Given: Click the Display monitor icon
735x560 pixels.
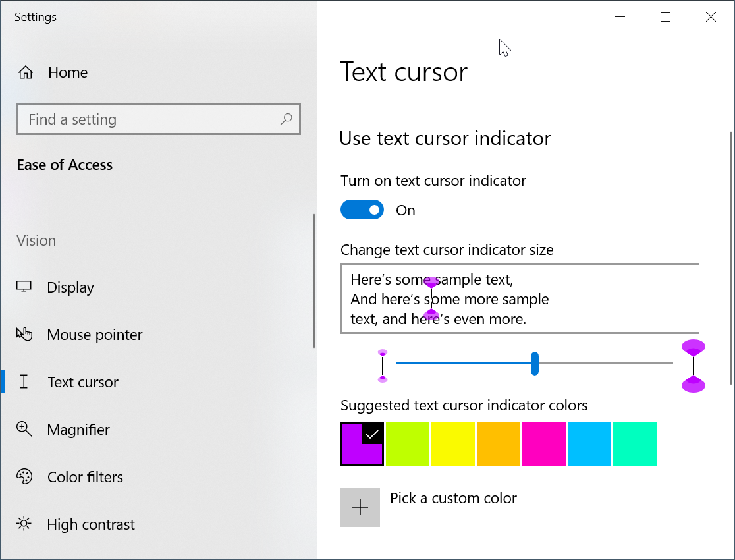Looking at the screenshot, I should pyautogui.click(x=24, y=287).
